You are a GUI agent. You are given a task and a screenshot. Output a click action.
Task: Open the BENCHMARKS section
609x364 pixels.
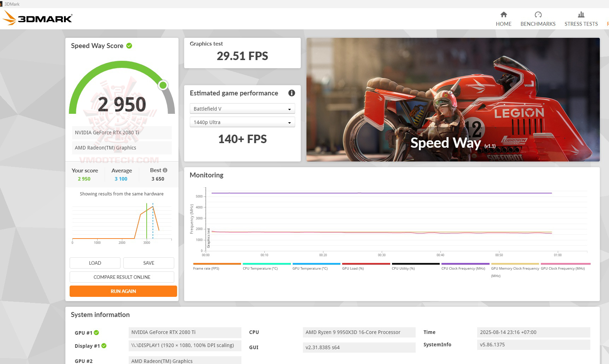click(x=538, y=19)
